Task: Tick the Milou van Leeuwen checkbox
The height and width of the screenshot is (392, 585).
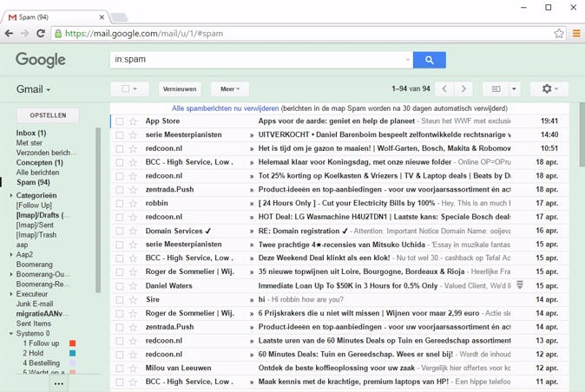Action: [120, 369]
